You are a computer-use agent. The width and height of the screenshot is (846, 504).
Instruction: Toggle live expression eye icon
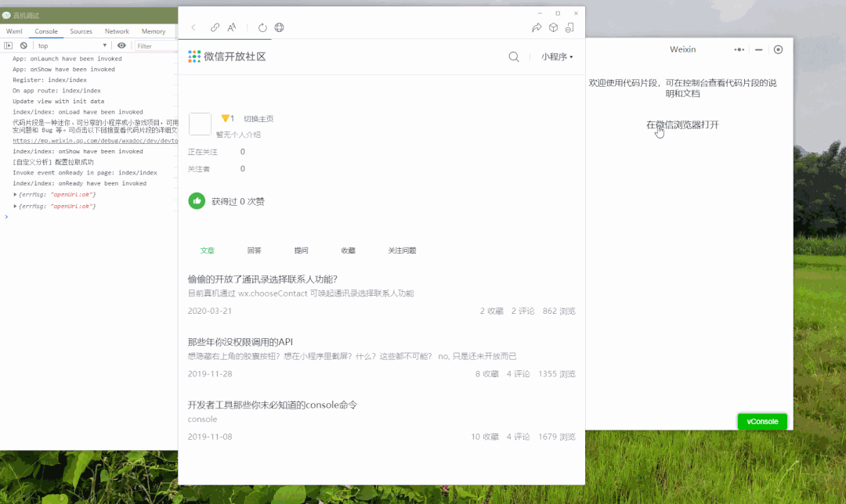pos(121,46)
